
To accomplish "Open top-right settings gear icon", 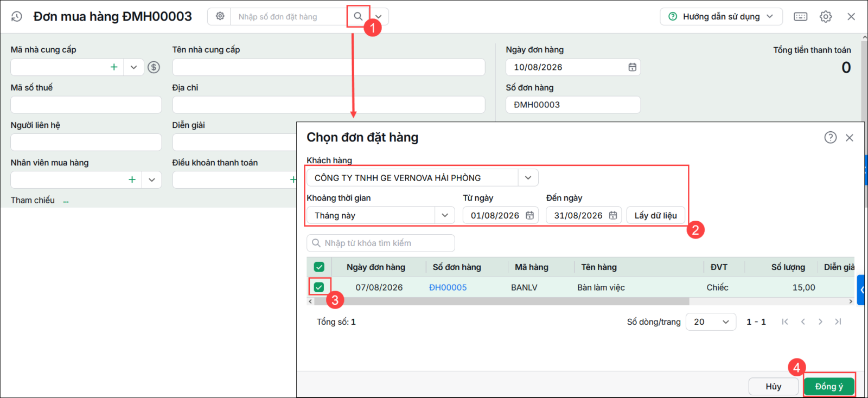I will tap(826, 17).
